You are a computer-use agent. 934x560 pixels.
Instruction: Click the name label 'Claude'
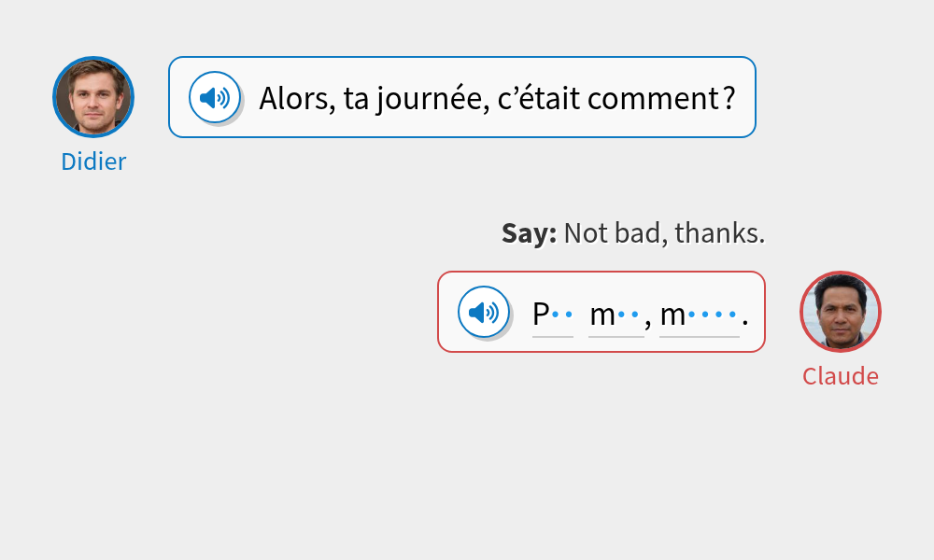click(x=840, y=376)
